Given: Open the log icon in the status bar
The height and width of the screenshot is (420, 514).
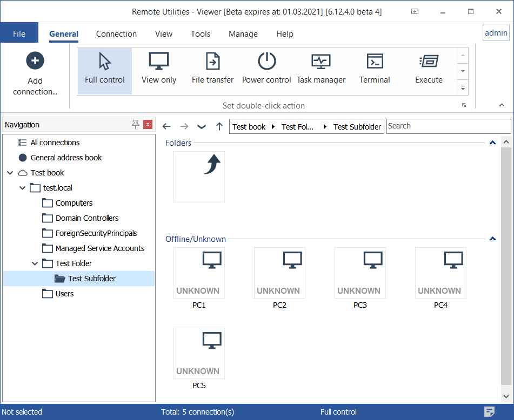Looking at the screenshot, I should [x=489, y=411].
